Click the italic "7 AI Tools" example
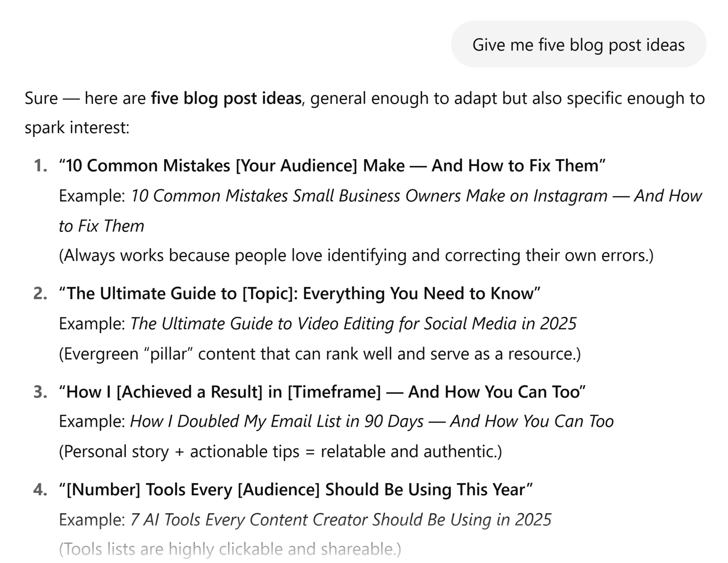Viewport: 728px width, 563px height. click(340, 519)
